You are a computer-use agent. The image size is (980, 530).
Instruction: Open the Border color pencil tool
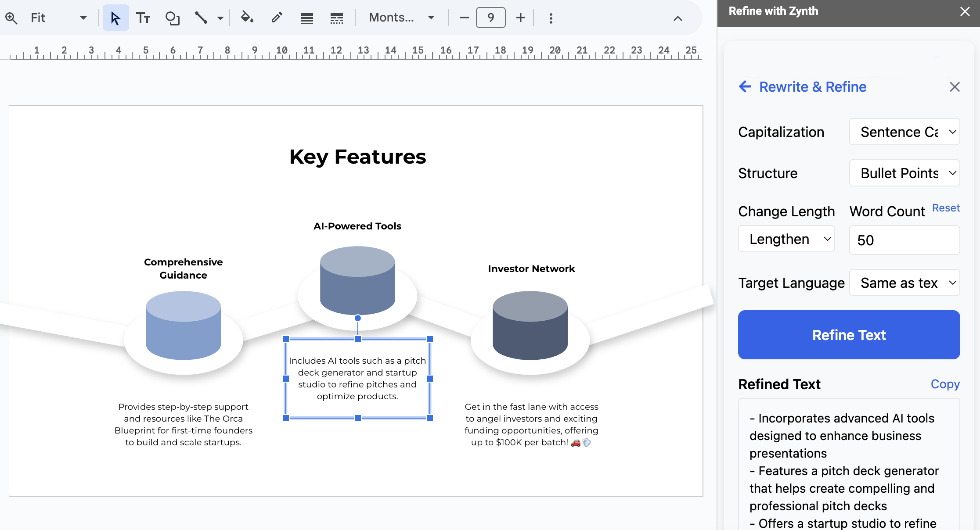tap(277, 18)
